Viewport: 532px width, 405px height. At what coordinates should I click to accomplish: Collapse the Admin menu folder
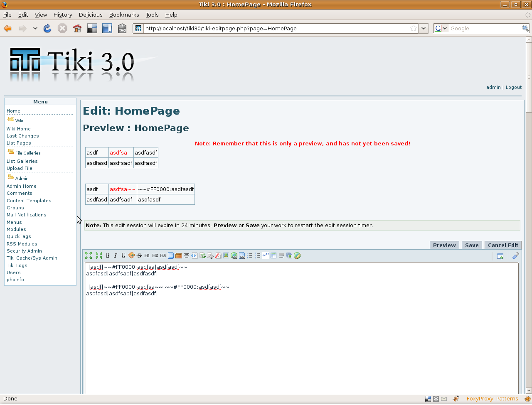pos(11,177)
